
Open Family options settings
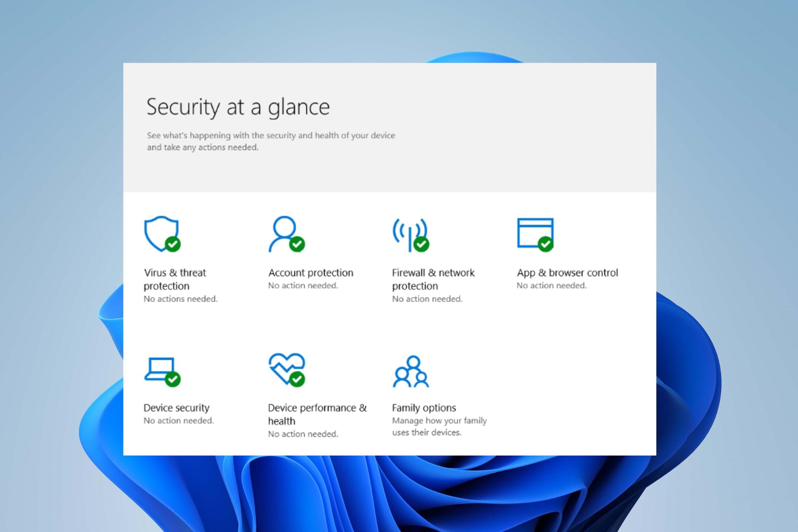click(x=423, y=408)
